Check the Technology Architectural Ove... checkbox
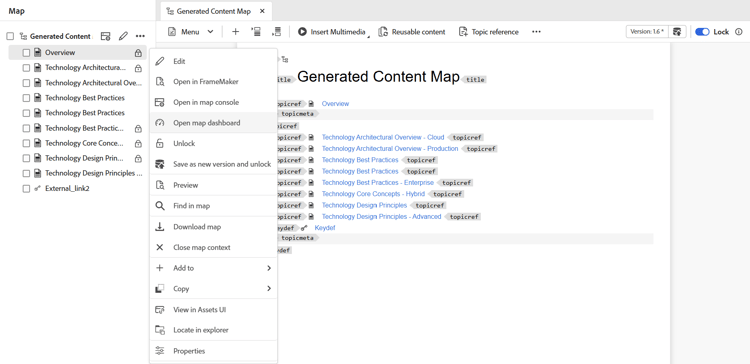The width and height of the screenshot is (750, 364). (x=26, y=83)
